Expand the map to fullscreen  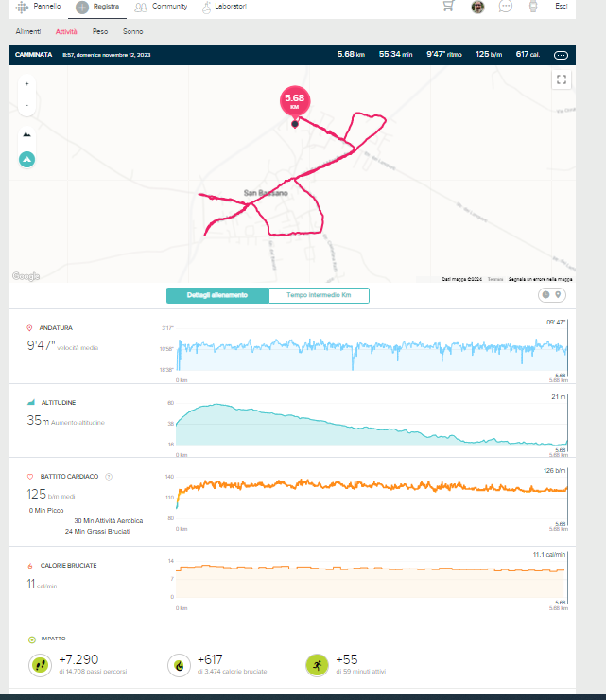point(562,79)
